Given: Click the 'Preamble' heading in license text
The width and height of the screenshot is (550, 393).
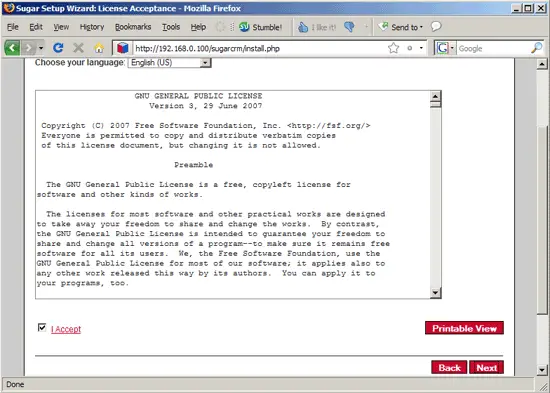Looking at the screenshot, I should click(x=194, y=165).
